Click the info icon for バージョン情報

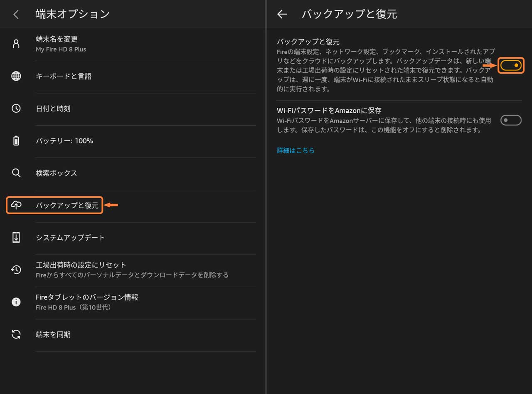click(16, 302)
